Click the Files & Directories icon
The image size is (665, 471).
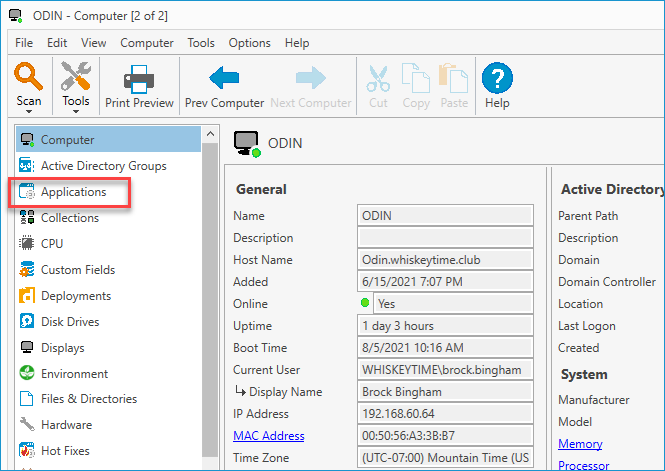point(27,399)
